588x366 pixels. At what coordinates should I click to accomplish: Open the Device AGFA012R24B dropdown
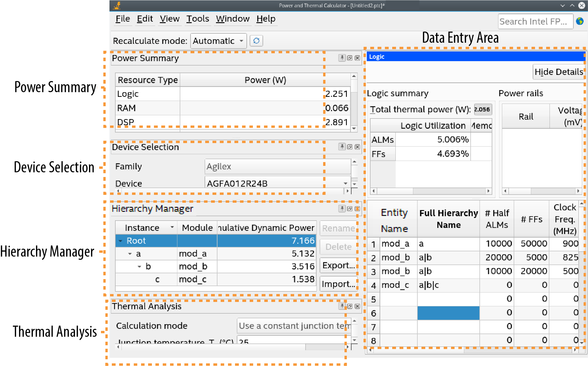[345, 183]
